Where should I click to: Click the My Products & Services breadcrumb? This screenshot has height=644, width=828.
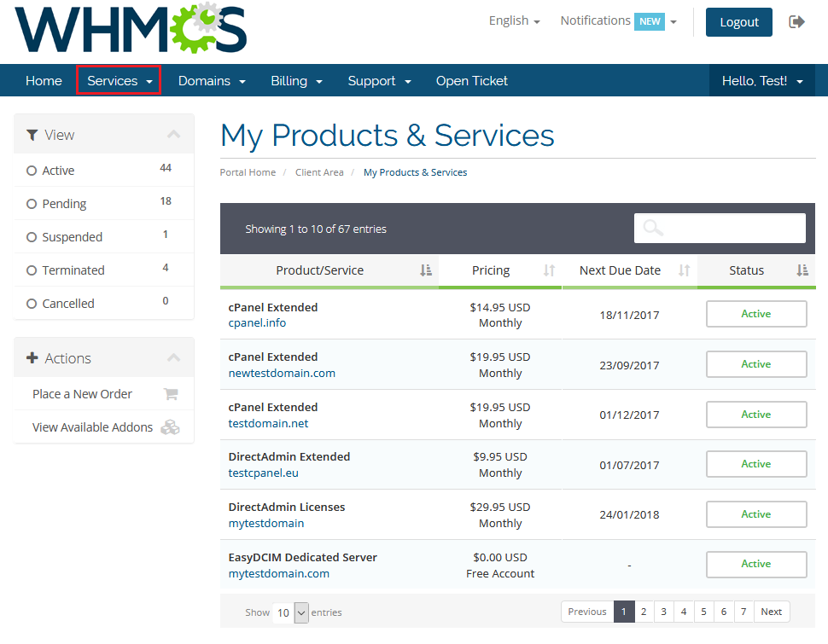[415, 172]
